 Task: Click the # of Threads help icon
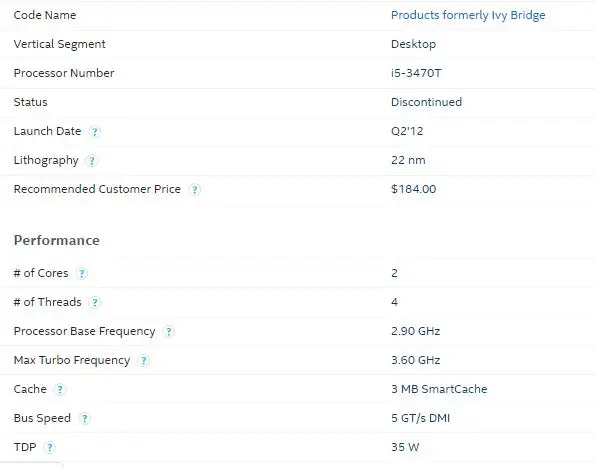tap(94, 303)
